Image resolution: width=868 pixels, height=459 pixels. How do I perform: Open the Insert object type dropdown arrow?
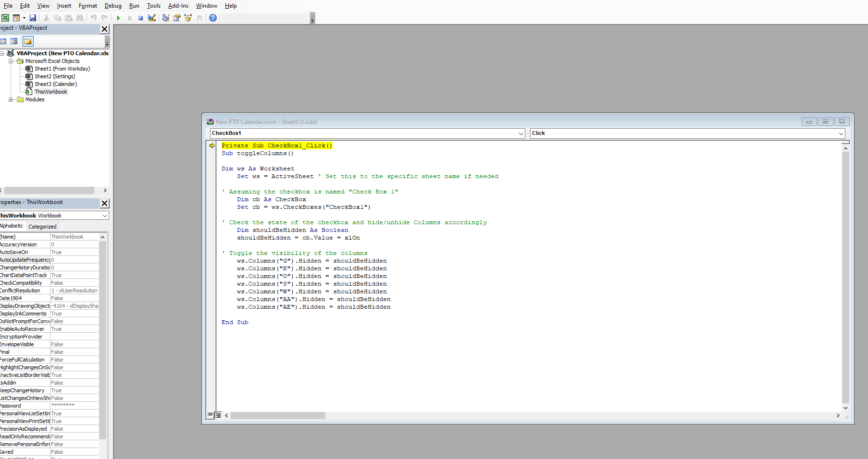click(24, 18)
